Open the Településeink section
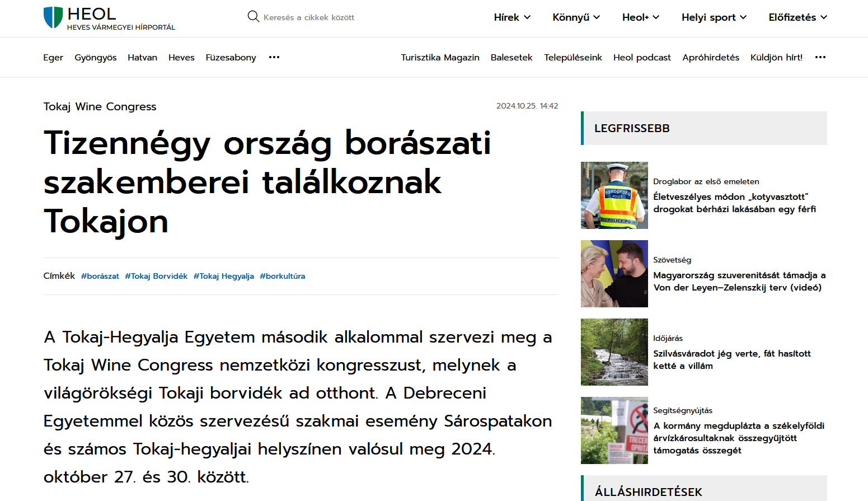868x501 pixels. coord(573,57)
